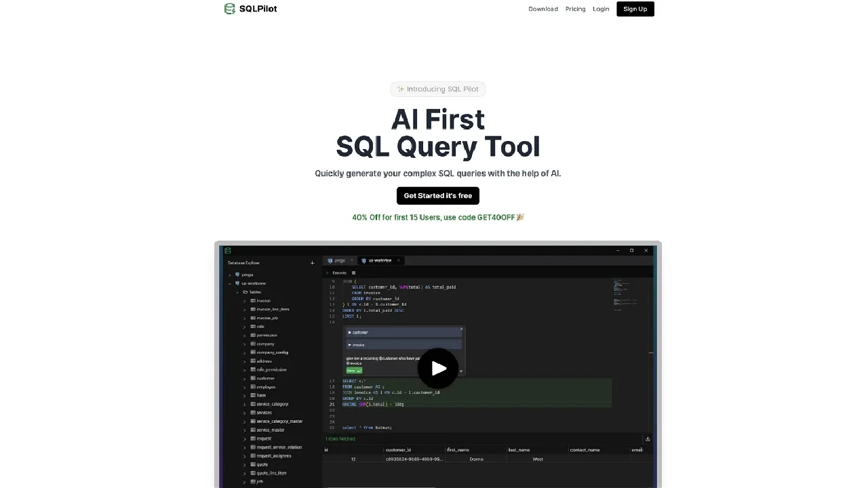868x488 pixels.
Task: Click the green Done button in the AI prompt
Action: [x=354, y=371]
